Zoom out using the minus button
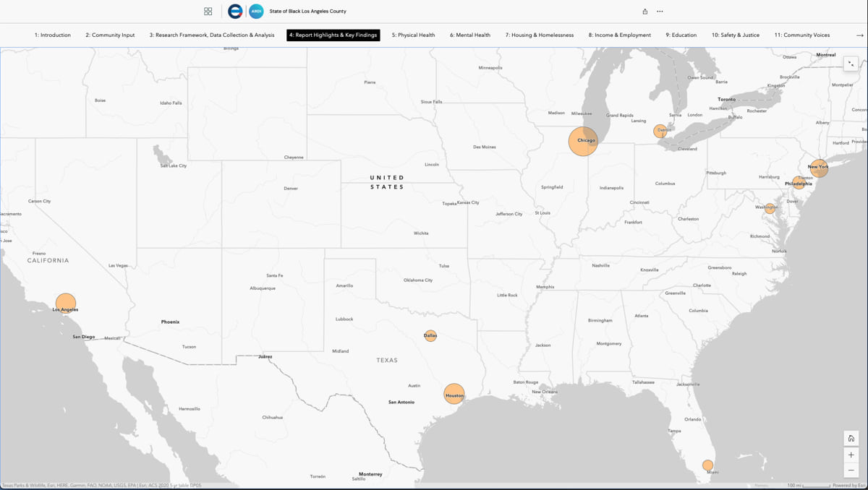The image size is (868, 490). (x=851, y=470)
